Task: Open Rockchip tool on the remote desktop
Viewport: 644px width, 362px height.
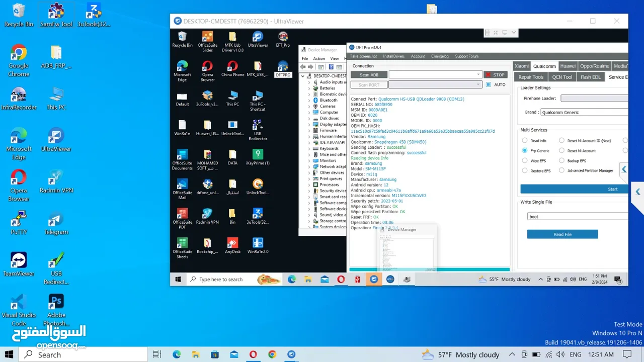Action: tap(207, 246)
